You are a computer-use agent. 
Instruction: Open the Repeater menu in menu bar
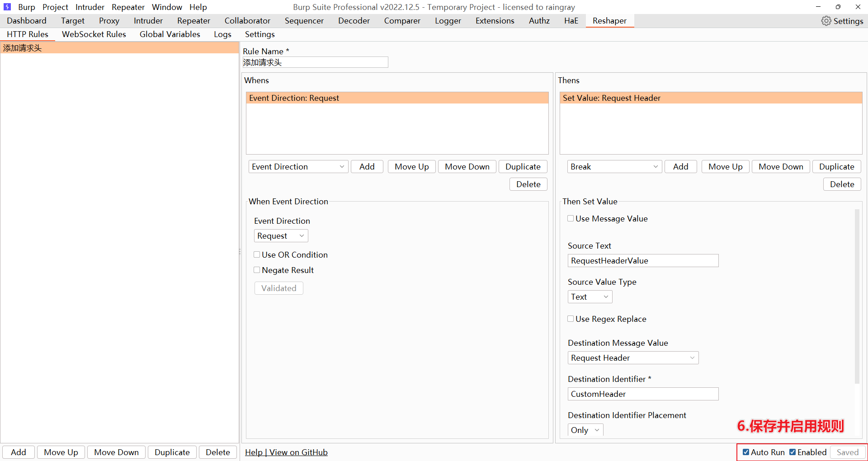point(128,7)
